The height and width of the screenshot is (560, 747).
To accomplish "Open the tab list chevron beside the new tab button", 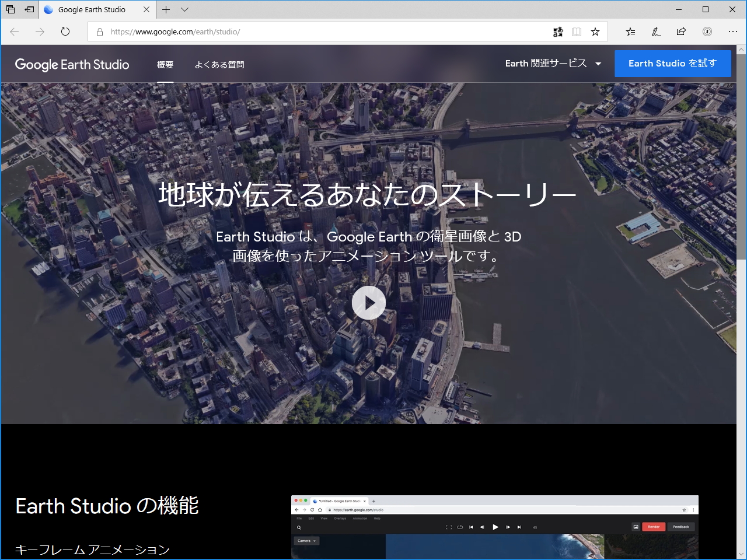I will tap(184, 9).
